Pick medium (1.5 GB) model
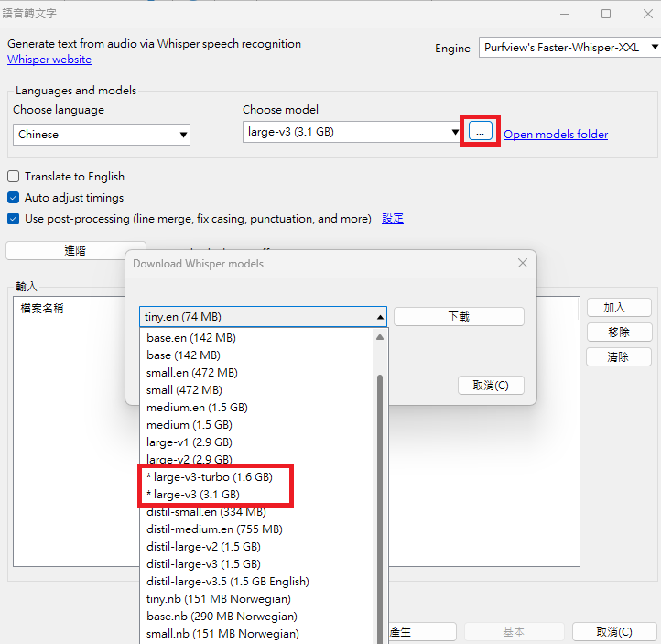Screen dimensions: 661x644 pos(189,425)
